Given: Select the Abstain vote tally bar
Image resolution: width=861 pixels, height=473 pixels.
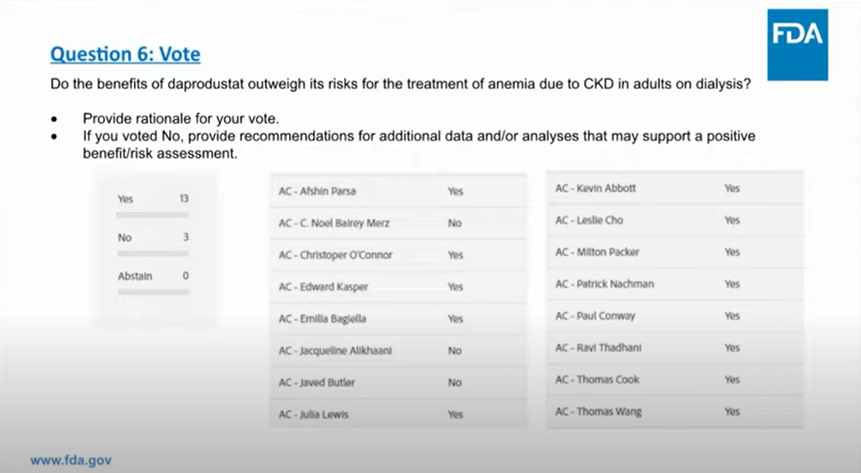Looking at the screenshot, I should pos(153,291).
